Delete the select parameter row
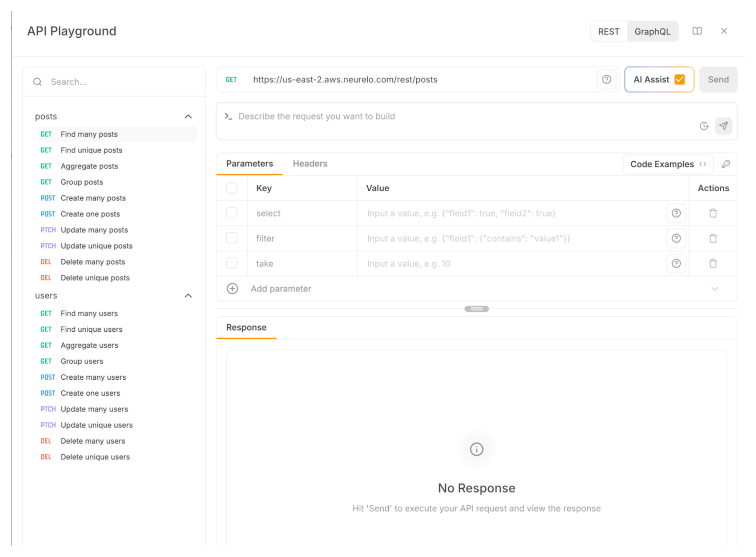The height and width of the screenshot is (557, 756). pyautogui.click(x=713, y=213)
